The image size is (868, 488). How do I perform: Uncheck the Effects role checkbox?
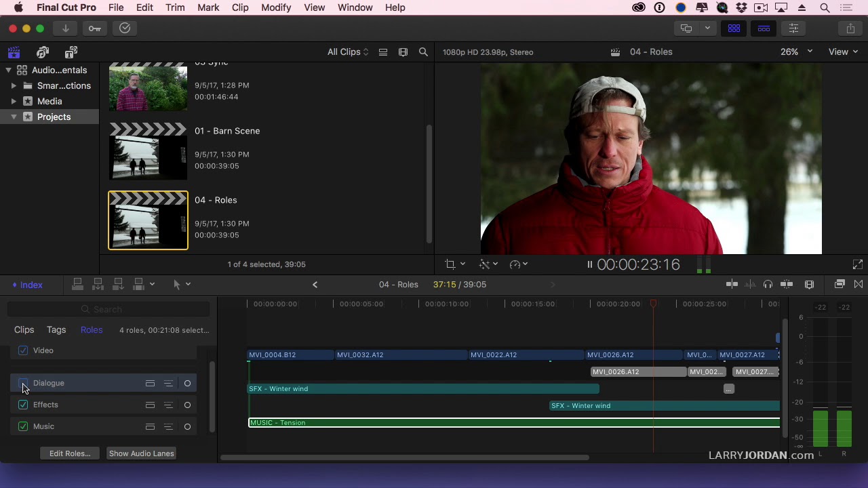[x=23, y=405]
